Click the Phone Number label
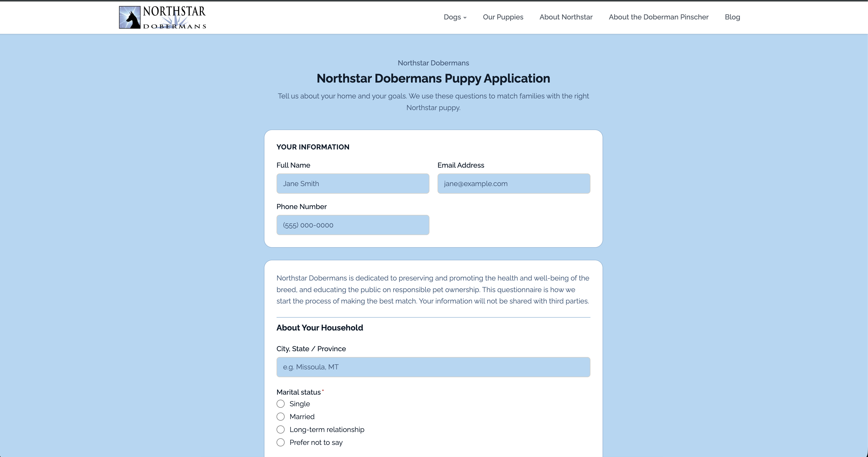The width and height of the screenshot is (868, 457). pos(301,207)
